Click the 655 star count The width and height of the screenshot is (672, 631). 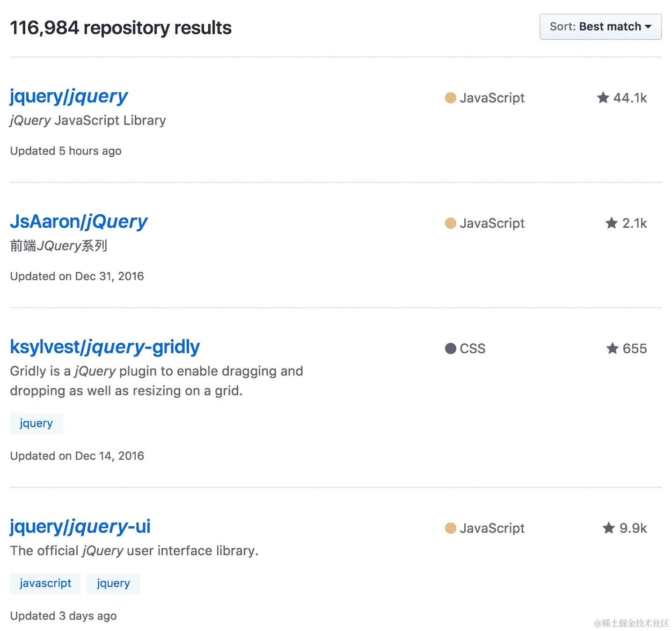tap(635, 348)
